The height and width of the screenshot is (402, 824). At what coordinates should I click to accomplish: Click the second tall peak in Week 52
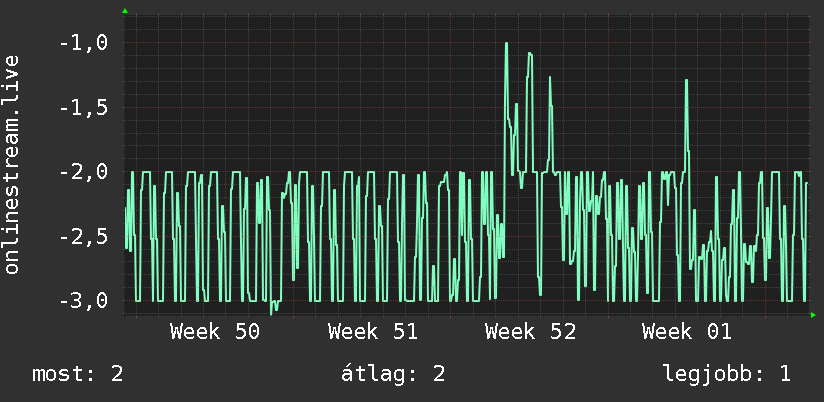pos(530,53)
